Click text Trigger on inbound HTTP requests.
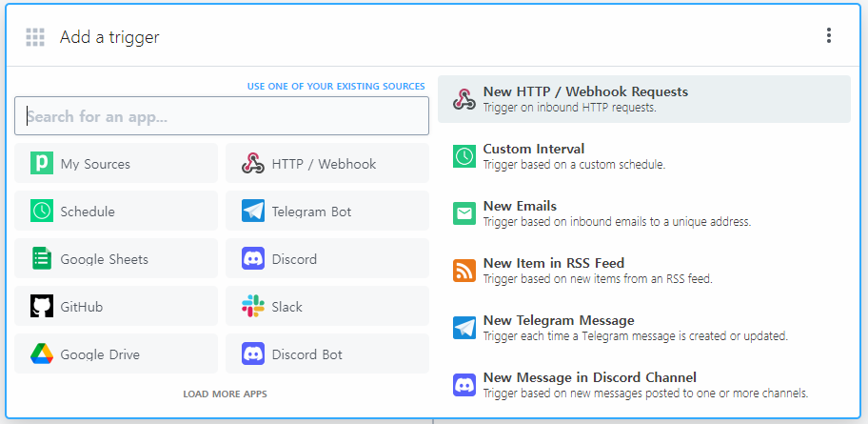Image resolution: width=868 pixels, height=424 pixels. (x=569, y=108)
